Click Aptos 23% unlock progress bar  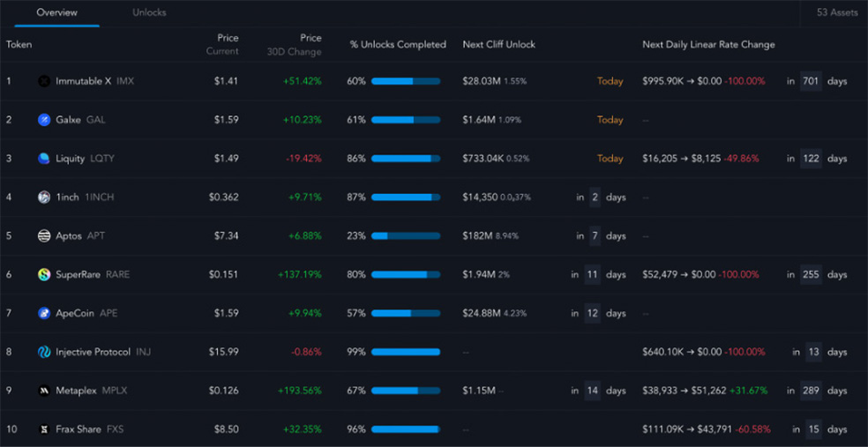coord(406,236)
